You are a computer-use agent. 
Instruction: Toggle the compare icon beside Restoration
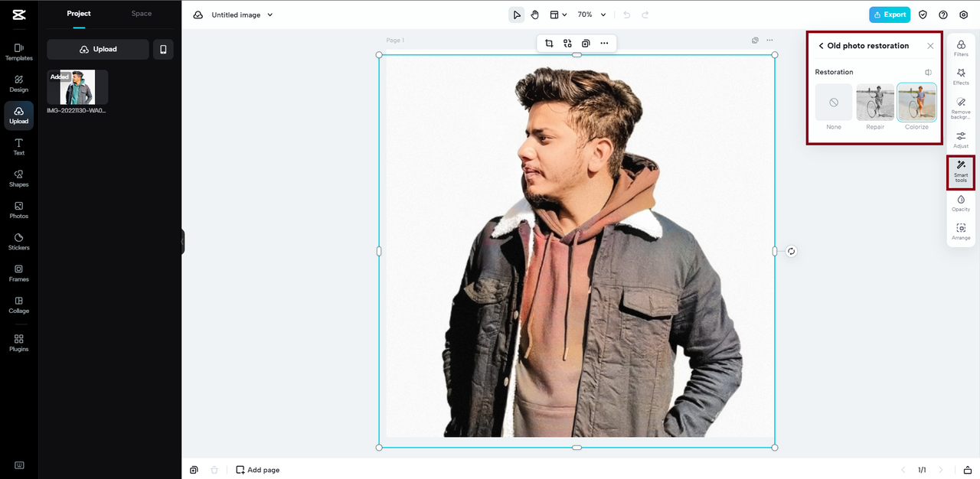[928, 73]
